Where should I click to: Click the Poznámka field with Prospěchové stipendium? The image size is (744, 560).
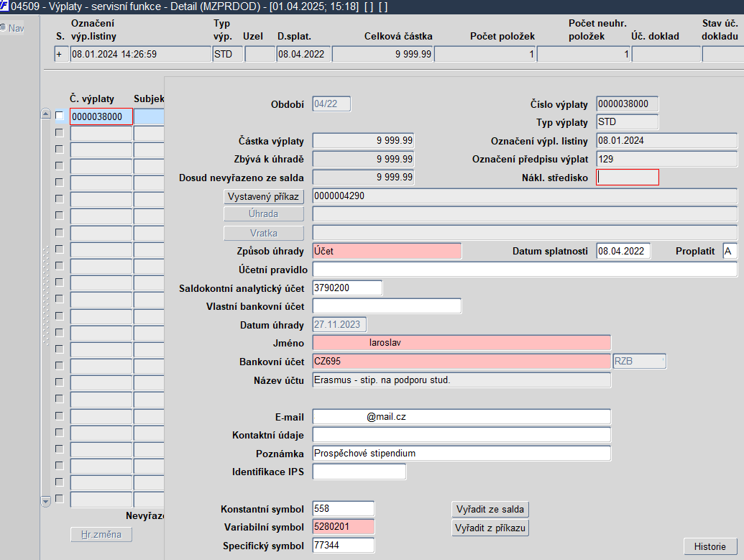[461, 454]
